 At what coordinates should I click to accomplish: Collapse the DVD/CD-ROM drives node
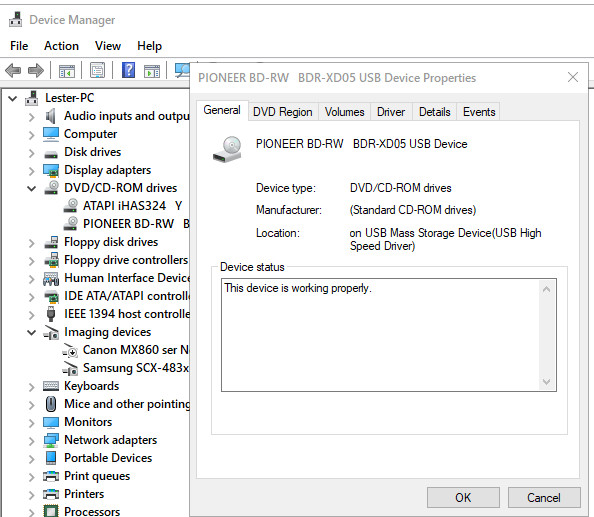pos(32,188)
